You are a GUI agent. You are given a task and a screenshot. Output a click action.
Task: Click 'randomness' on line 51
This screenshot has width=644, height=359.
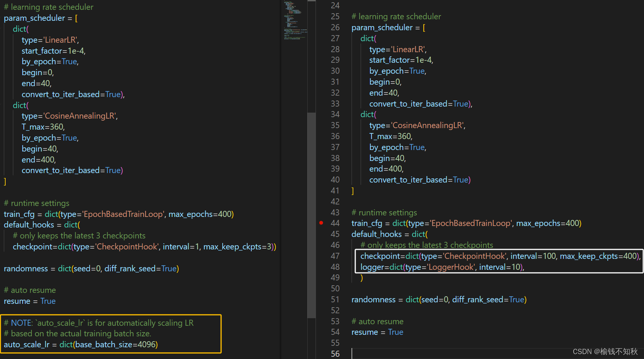pyautogui.click(x=373, y=300)
